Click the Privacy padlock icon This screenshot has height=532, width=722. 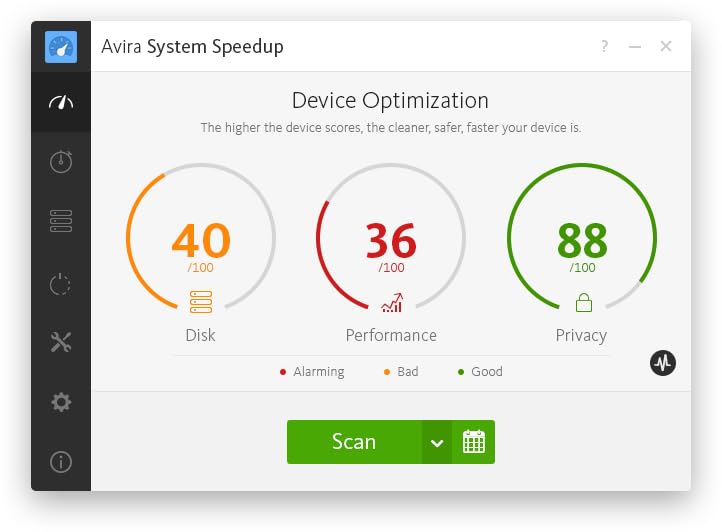tap(582, 301)
